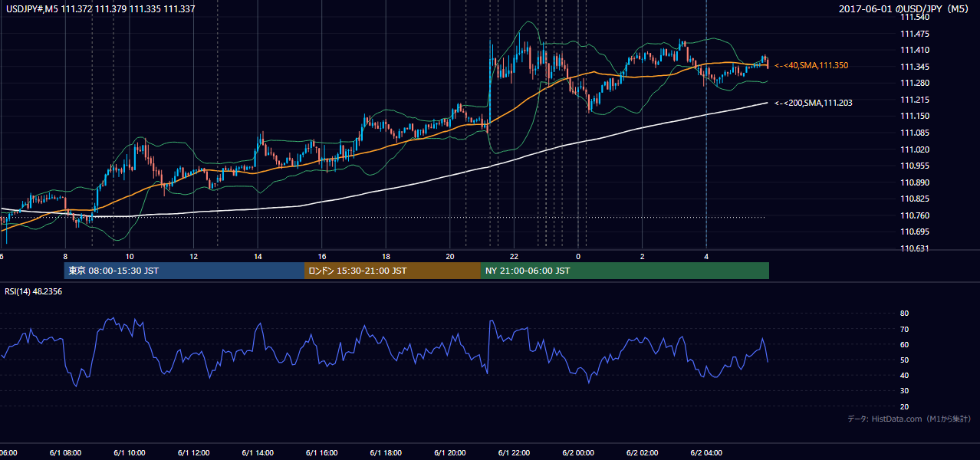Click the hour 16 label under the price chart

point(322,256)
